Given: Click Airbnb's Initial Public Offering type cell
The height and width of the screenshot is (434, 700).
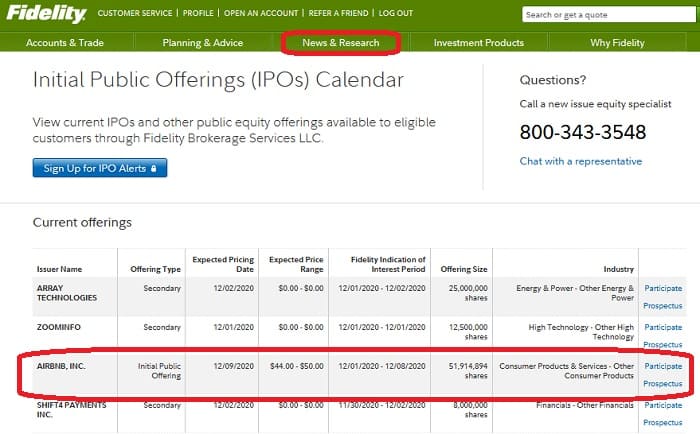Looking at the screenshot, I should 159,371.
